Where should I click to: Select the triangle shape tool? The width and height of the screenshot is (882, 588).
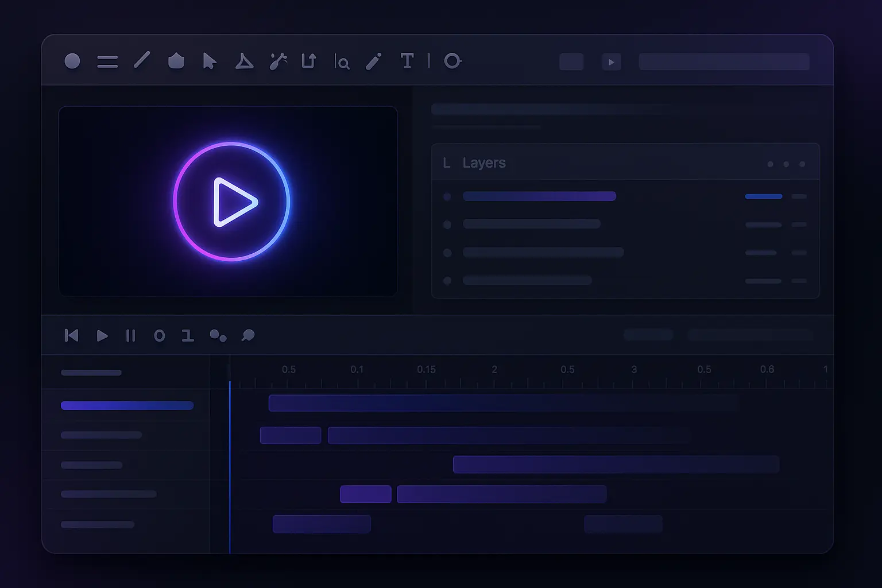click(244, 61)
